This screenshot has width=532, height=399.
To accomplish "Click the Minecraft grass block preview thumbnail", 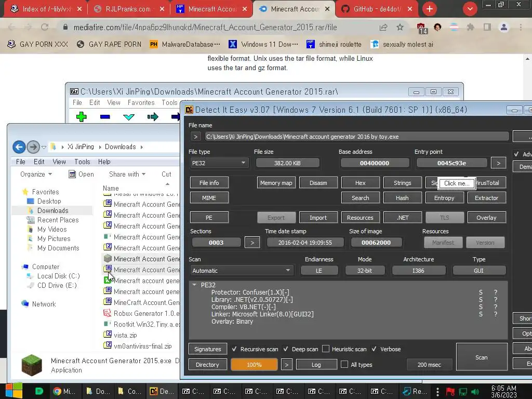I will click(x=32, y=365).
